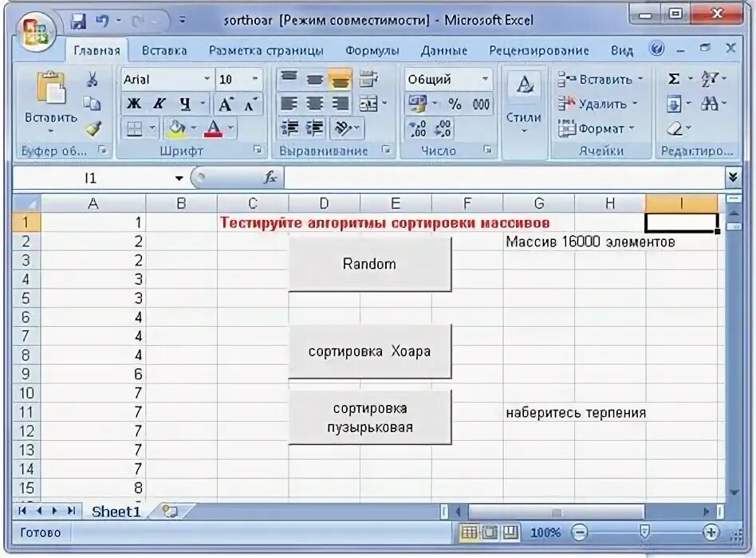Undo the last action
Viewport: 756px width, 558px height.
tap(103, 22)
